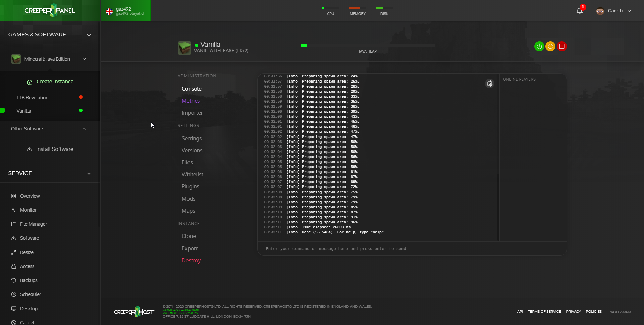Click the Desktop monitor icon
Image resolution: width=644 pixels, height=325 pixels.
point(14,309)
